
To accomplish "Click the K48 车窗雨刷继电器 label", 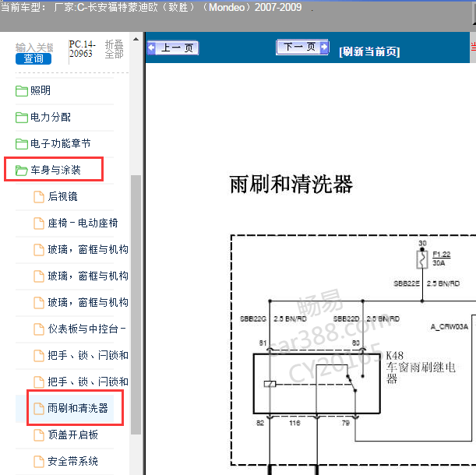I will pos(421,368).
